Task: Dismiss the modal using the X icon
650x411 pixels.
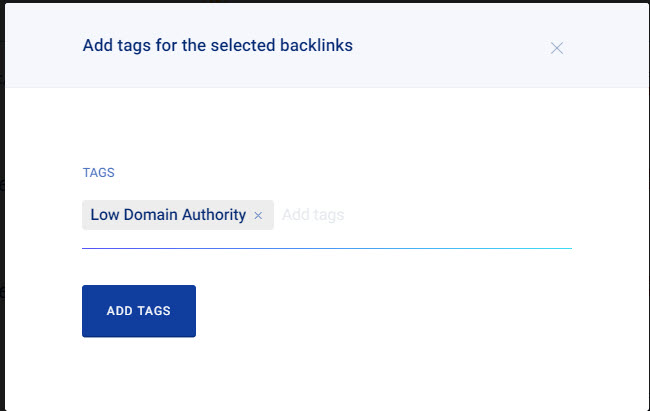Action: [x=557, y=48]
